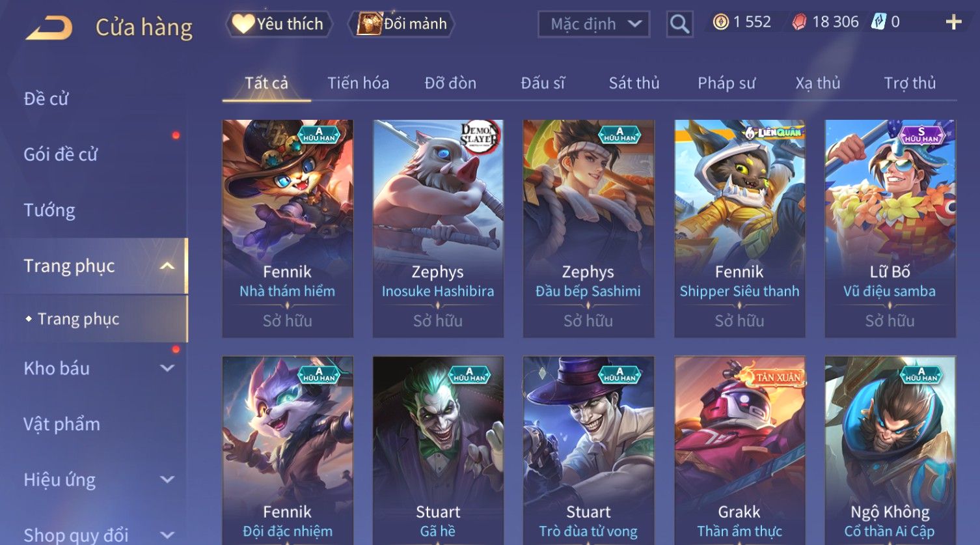Open the Mặc định sort dropdown
The width and height of the screenshot is (980, 545).
[593, 25]
